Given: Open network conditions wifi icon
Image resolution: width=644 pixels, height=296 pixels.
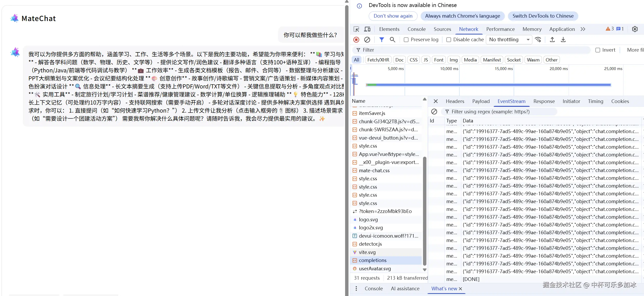Looking at the screenshot, I should [x=538, y=40].
